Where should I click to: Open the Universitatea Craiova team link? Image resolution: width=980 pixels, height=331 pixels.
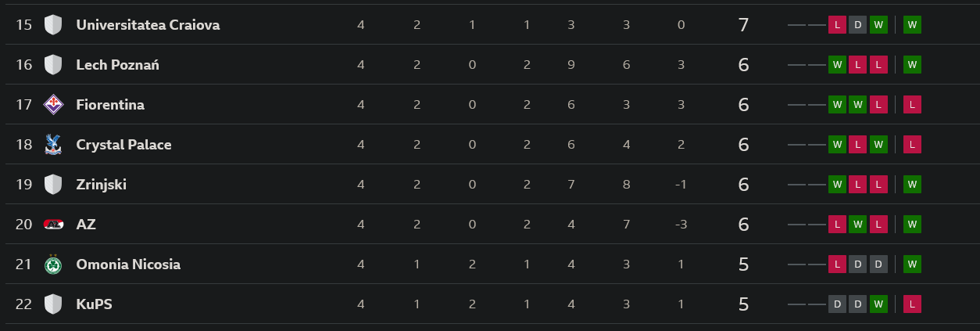tap(148, 25)
